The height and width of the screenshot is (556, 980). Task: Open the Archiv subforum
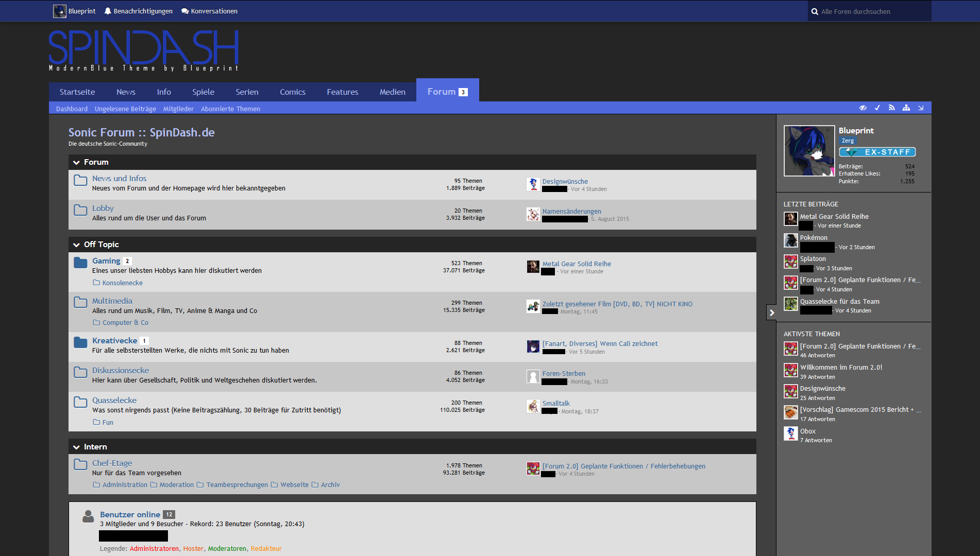tap(330, 484)
